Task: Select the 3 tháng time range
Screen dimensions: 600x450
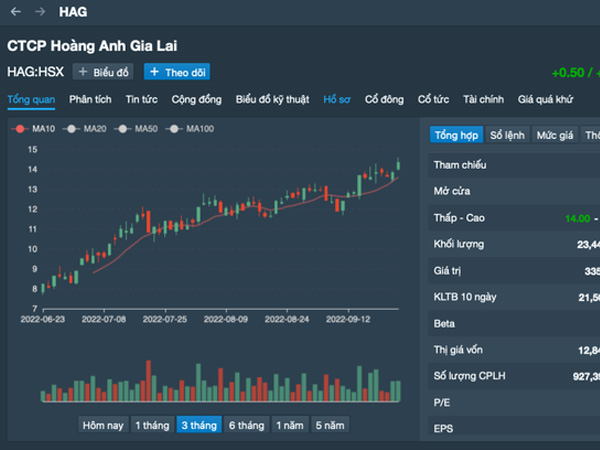Action: point(199,425)
